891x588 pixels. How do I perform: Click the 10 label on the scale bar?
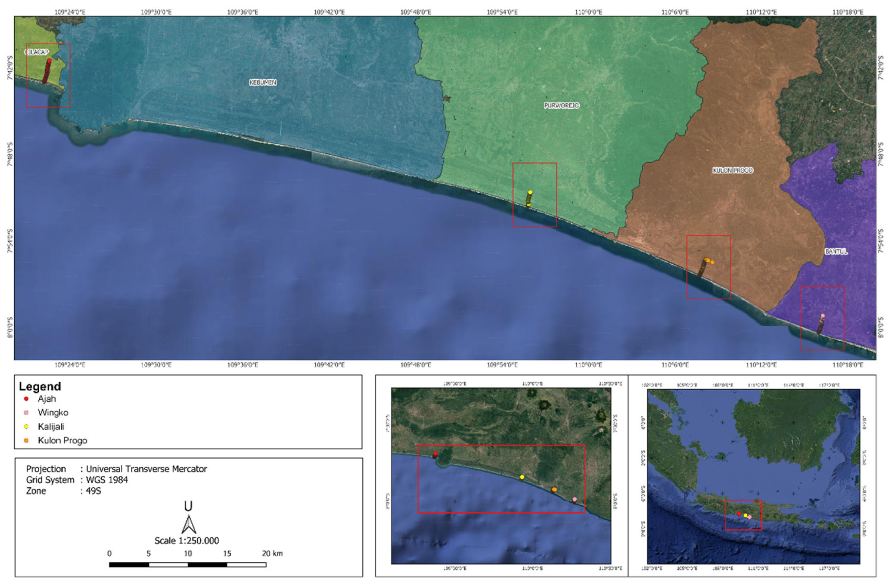click(188, 554)
